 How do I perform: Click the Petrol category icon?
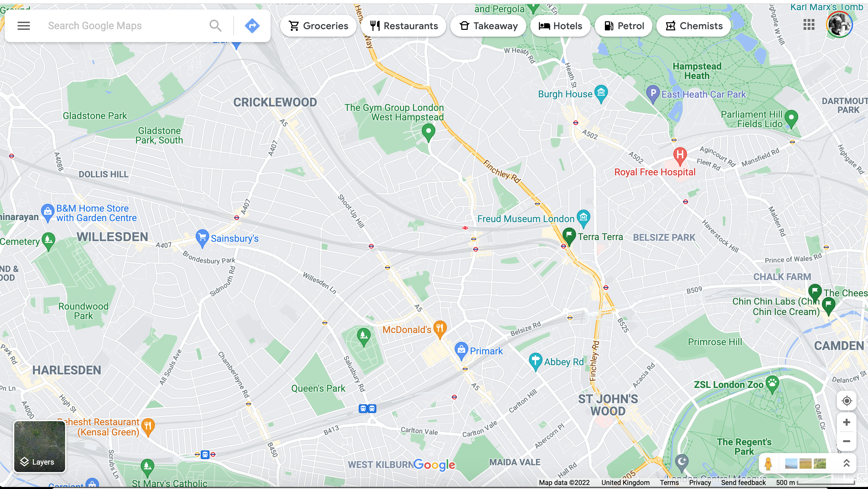point(624,26)
